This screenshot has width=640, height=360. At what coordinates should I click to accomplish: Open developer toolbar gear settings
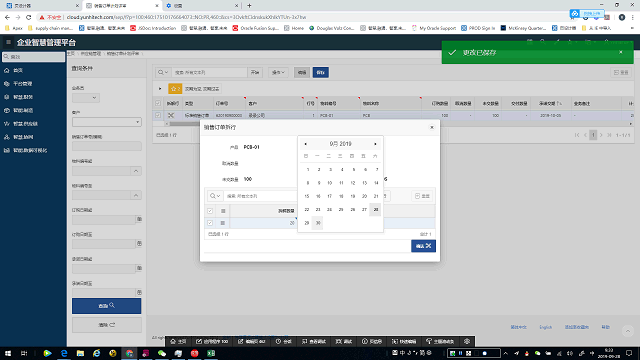[x=467, y=341]
